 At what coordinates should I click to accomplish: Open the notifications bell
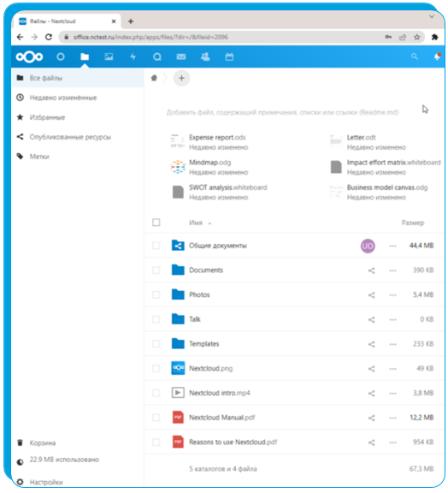click(x=437, y=56)
